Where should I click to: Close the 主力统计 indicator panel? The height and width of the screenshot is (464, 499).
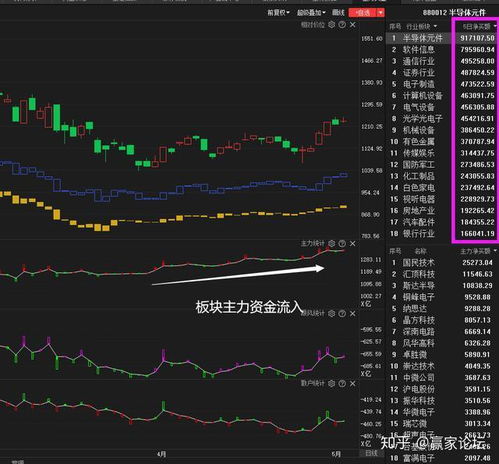(353, 244)
